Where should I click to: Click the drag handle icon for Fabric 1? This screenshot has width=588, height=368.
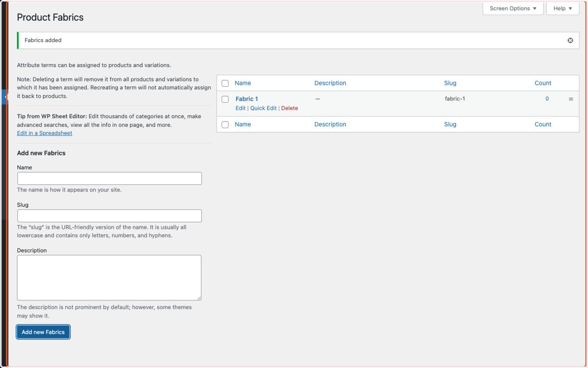pyautogui.click(x=571, y=99)
